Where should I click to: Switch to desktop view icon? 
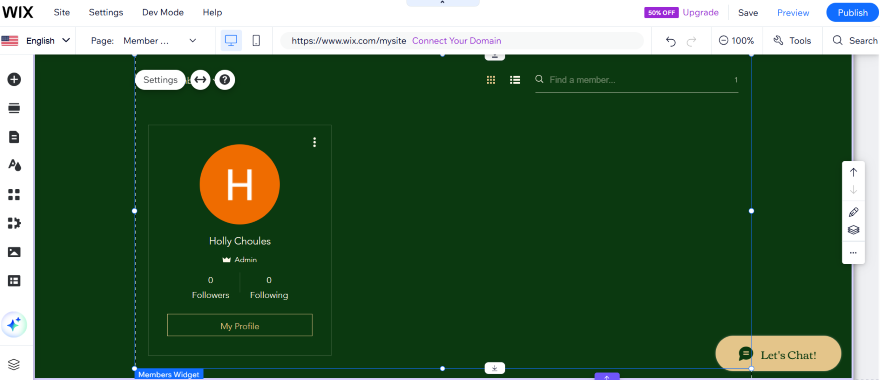231,40
